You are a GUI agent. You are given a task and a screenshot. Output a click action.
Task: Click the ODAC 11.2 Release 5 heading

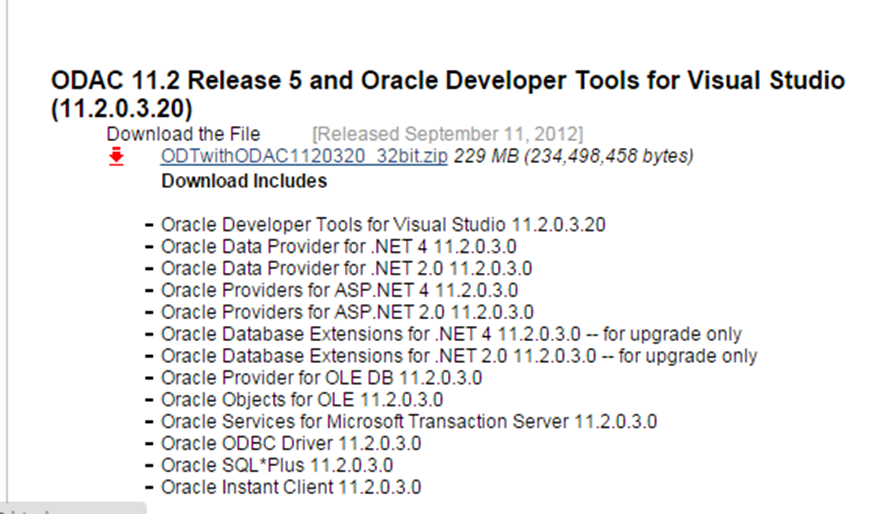(x=448, y=94)
